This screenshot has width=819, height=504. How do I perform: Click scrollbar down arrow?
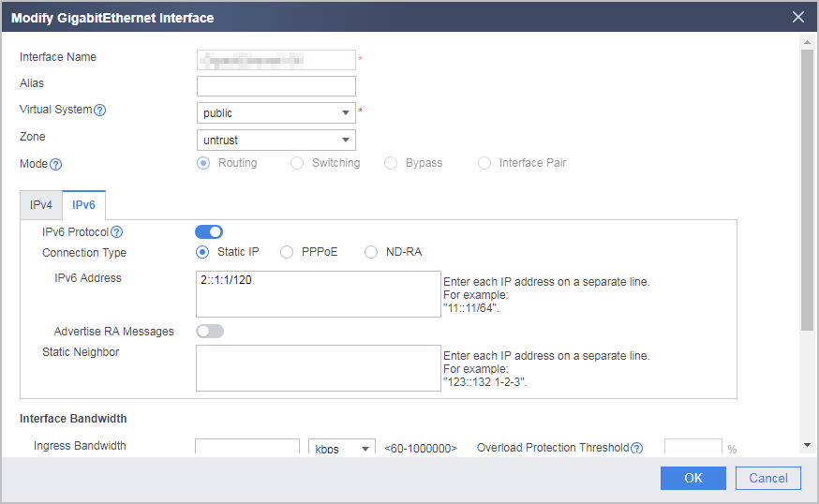point(808,446)
